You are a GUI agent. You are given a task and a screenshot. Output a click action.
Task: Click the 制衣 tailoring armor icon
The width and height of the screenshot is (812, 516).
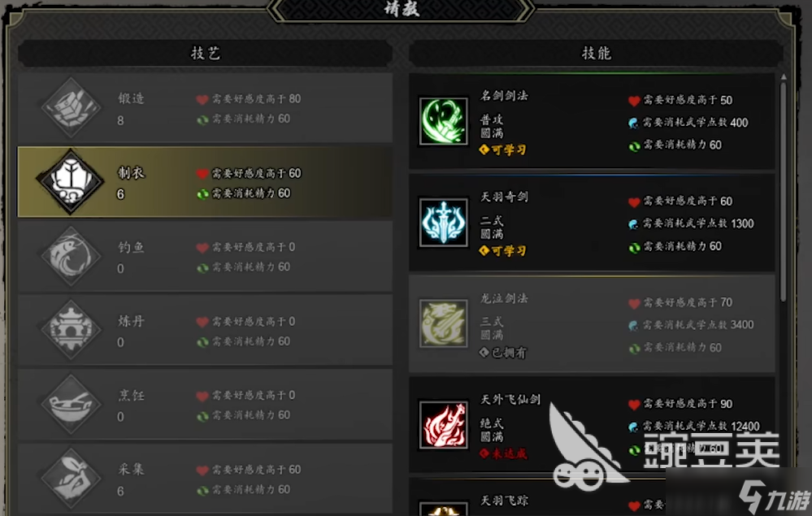click(x=71, y=181)
